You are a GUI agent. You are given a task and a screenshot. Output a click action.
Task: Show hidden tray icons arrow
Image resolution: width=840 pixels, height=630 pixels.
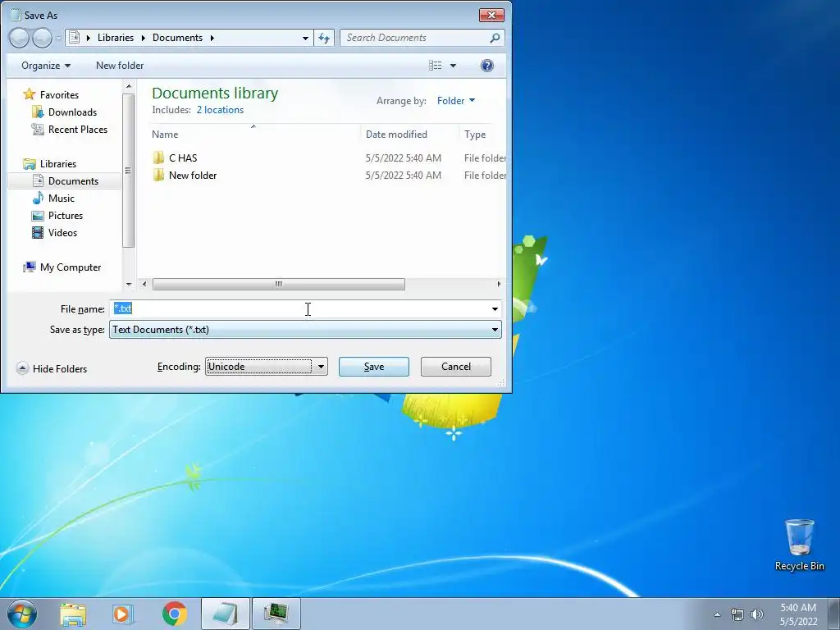pyautogui.click(x=717, y=614)
